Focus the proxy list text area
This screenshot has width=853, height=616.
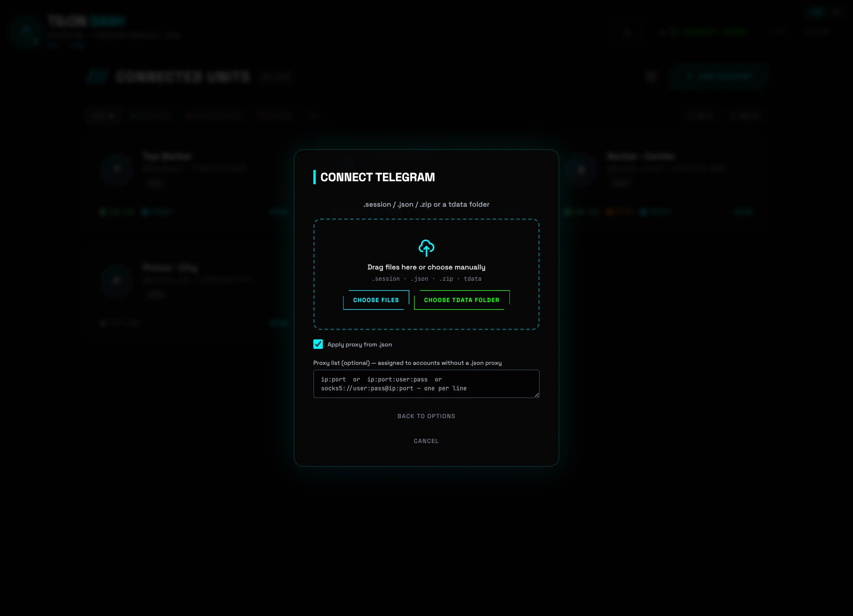(426, 384)
